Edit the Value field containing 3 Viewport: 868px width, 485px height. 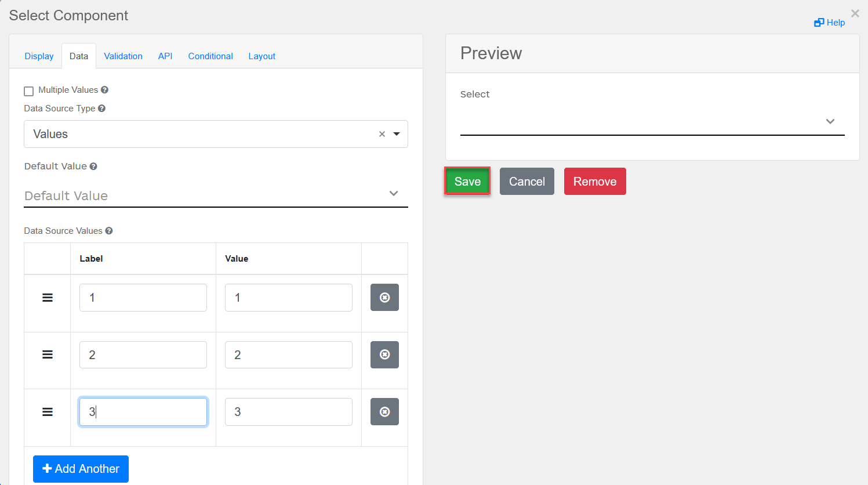coord(289,412)
